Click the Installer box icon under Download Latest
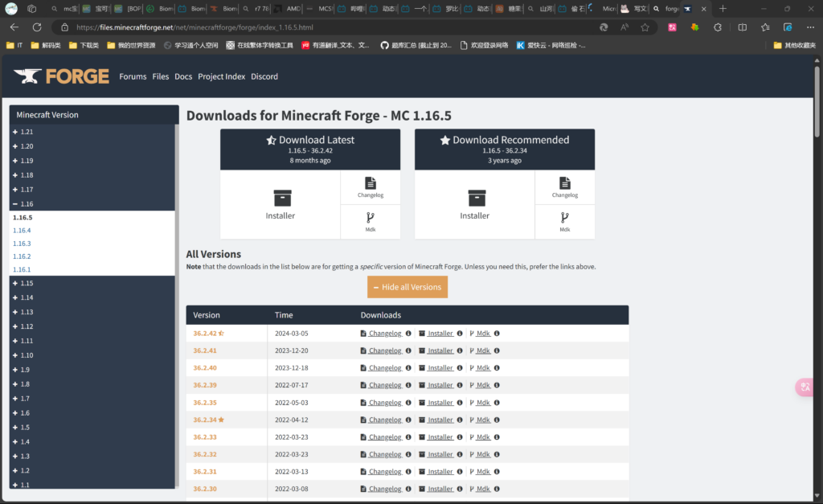The width and height of the screenshot is (823, 504). (x=281, y=198)
